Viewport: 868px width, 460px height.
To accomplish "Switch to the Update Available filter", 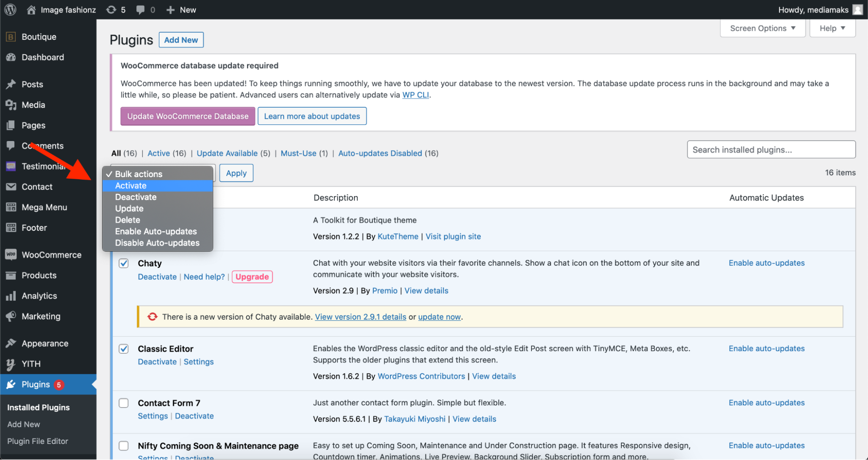I will point(227,153).
